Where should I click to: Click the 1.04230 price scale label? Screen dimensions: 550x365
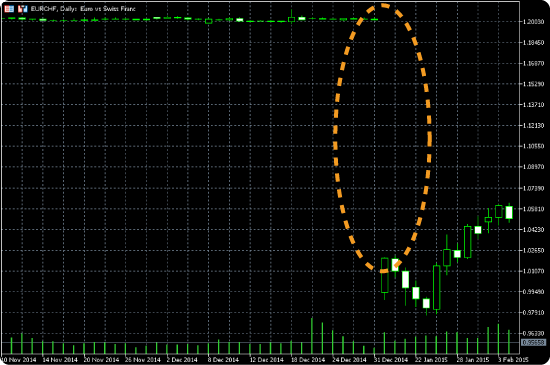(x=534, y=230)
